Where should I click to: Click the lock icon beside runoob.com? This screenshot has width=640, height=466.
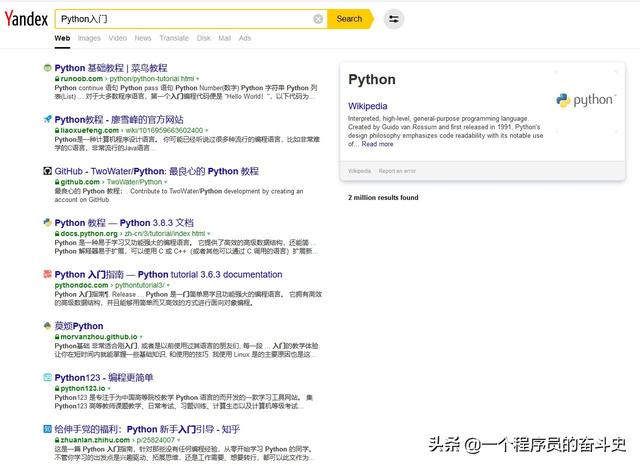point(57,79)
